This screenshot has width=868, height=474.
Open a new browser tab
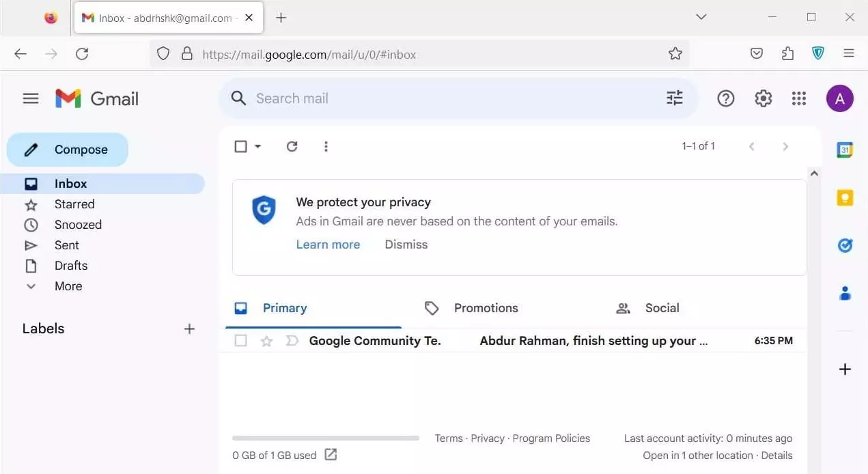(281, 18)
